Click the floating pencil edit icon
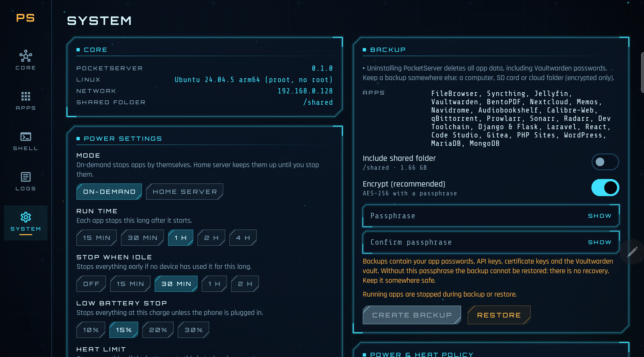 [x=632, y=252]
